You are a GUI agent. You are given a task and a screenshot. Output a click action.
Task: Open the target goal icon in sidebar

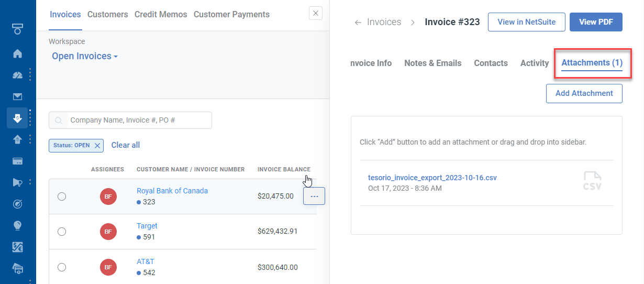(17, 204)
